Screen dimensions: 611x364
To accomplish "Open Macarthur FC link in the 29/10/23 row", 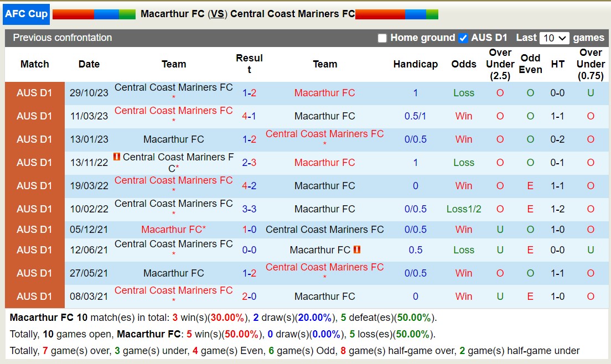I will coord(324,93).
